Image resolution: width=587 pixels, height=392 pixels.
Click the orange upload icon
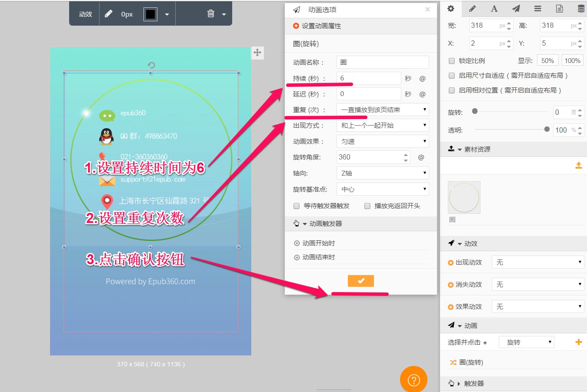(x=579, y=165)
